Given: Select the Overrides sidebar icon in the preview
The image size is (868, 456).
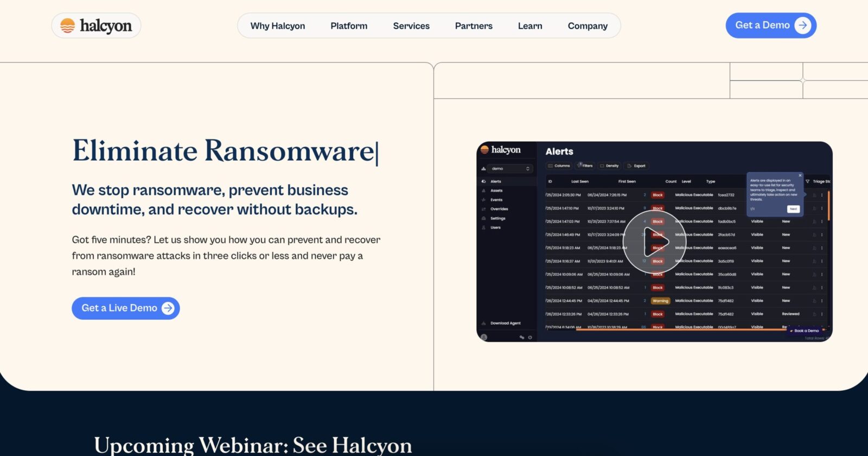Looking at the screenshot, I should pyautogui.click(x=483, y=209).
